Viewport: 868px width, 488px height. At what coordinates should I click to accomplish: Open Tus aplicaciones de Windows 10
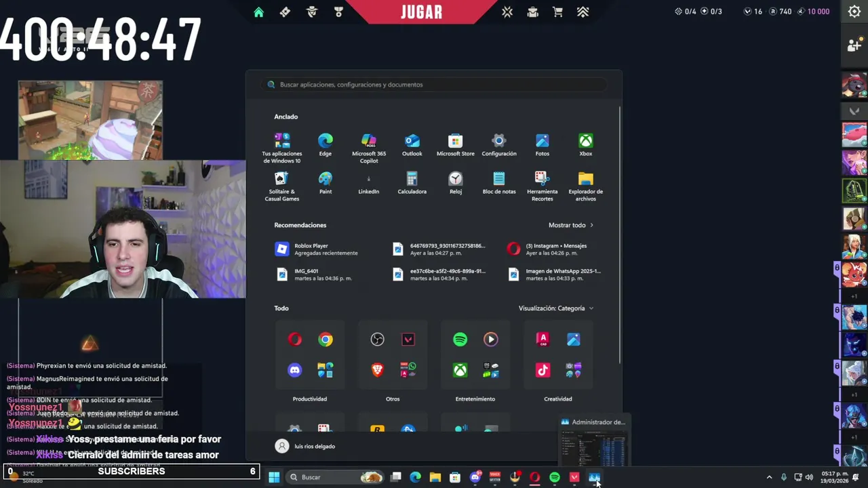(282, 148)
